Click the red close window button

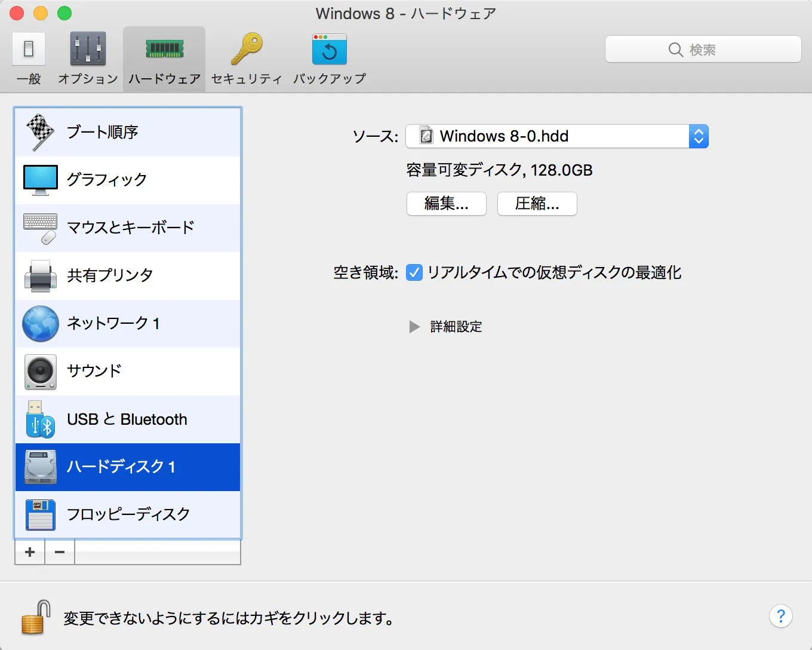click(17, 13)
